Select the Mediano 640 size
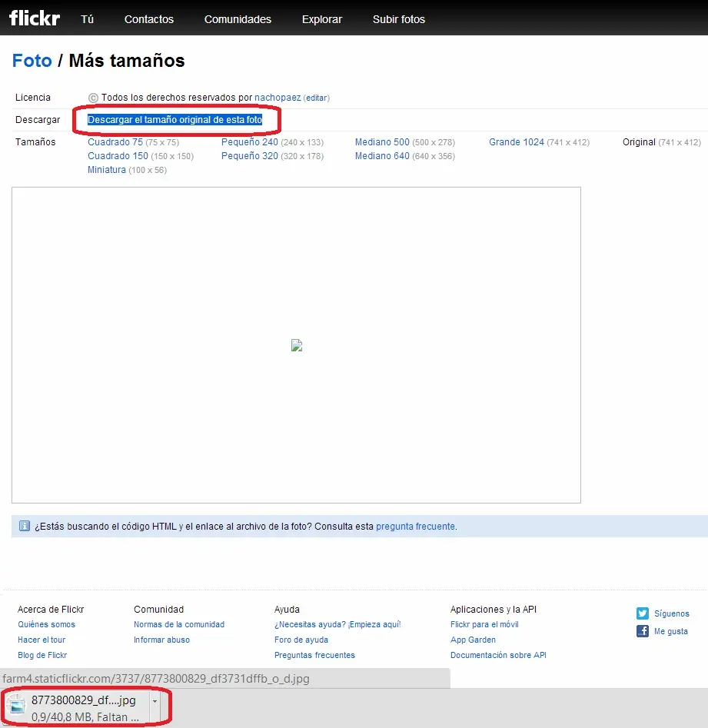Viewport: 708px width, 728px height. pyautogui.click(x=382, y=156)
